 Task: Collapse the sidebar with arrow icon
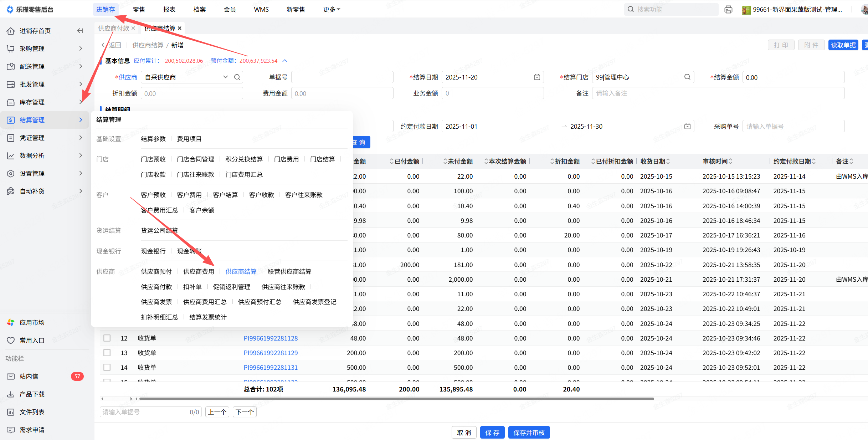coord(80,31)
